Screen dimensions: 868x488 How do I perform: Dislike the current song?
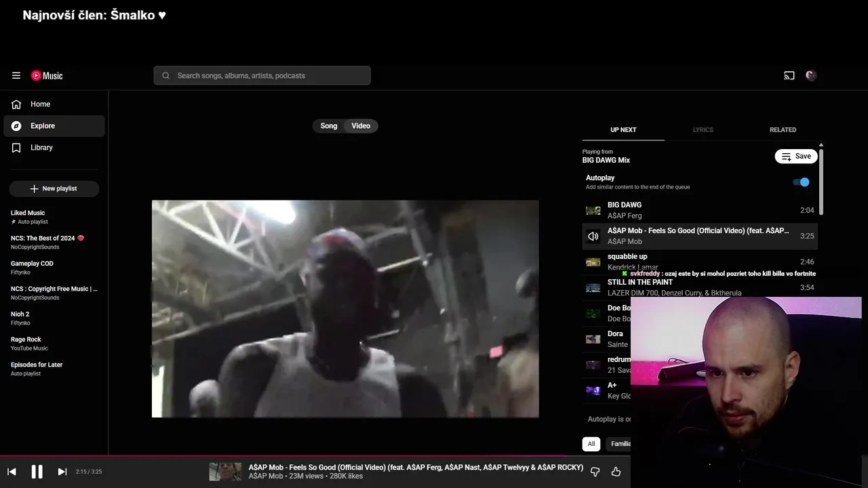tap(595, 472)
